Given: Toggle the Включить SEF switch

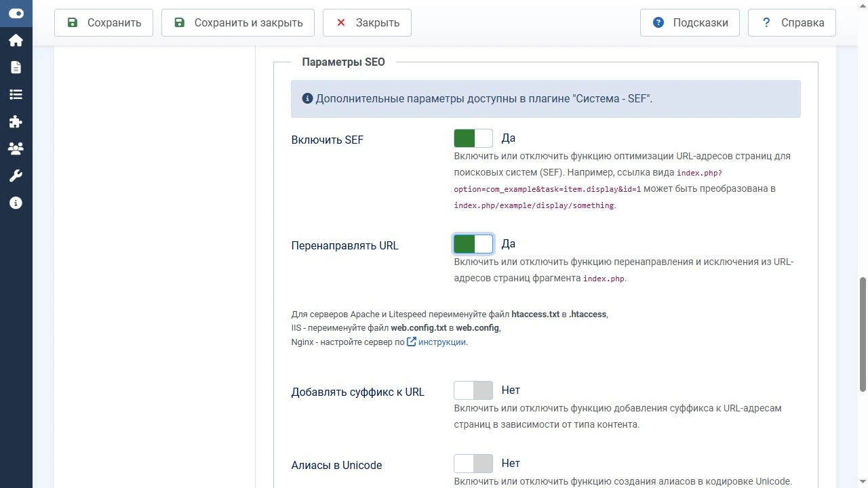Looking at the screenshot, I should pyautogui.click(x=473, y=138).
